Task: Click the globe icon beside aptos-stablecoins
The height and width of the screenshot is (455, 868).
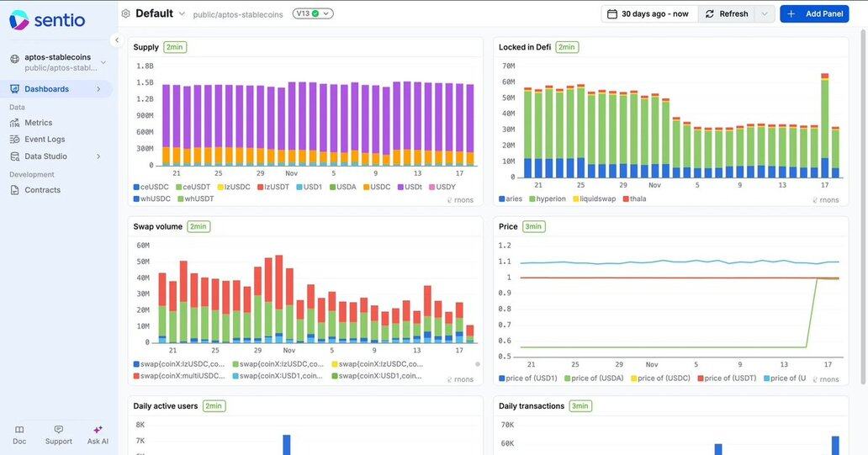Action: [x=14, y=59]
